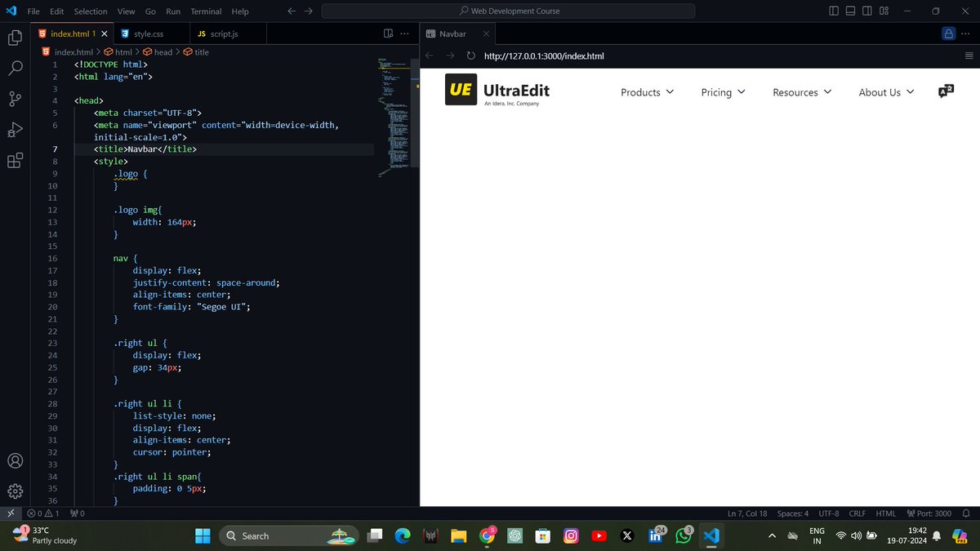The height and width of the screenshot is (551, 980).
Task: Navigate back in VS Code title bar
Action: pyautogui.click(x=292, y=11)
